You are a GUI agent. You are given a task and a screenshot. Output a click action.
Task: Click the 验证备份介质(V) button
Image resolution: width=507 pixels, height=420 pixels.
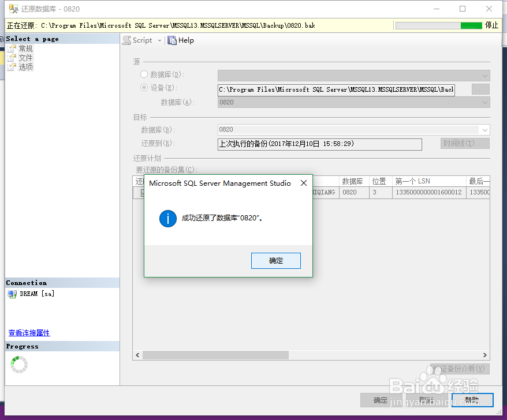point(460,369)
